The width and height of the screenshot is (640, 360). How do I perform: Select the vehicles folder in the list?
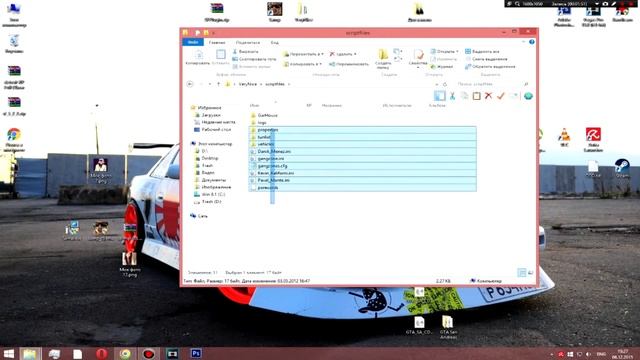click(265, 144)
